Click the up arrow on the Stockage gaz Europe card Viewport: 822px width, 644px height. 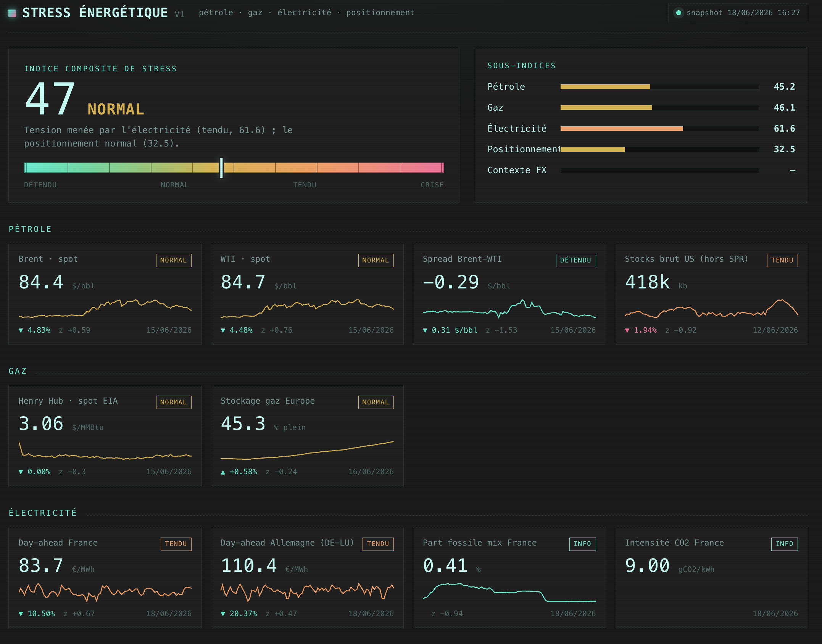coord(223,472)
